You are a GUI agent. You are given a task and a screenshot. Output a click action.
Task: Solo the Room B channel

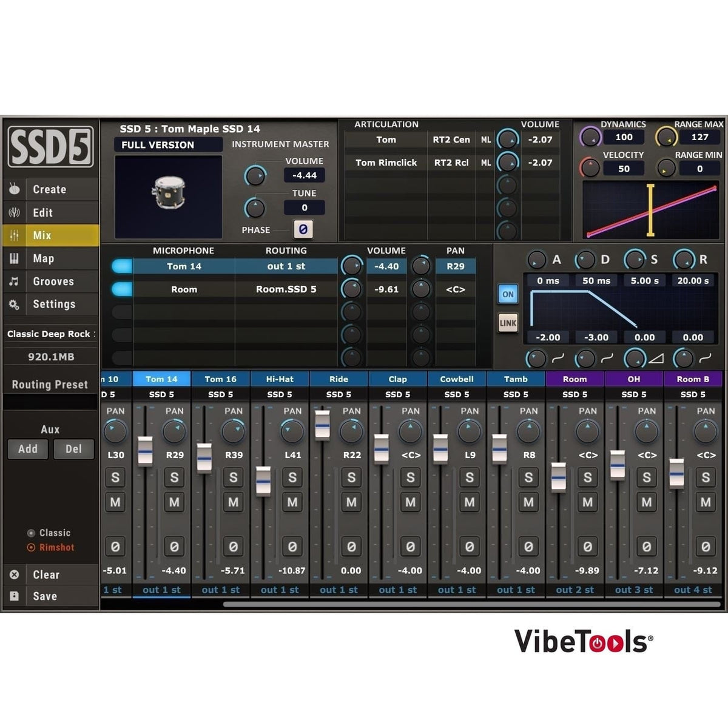point(706,477)
